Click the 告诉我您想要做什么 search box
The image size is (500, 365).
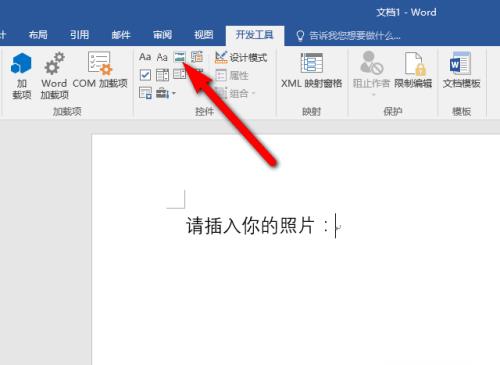pos(355,35)
